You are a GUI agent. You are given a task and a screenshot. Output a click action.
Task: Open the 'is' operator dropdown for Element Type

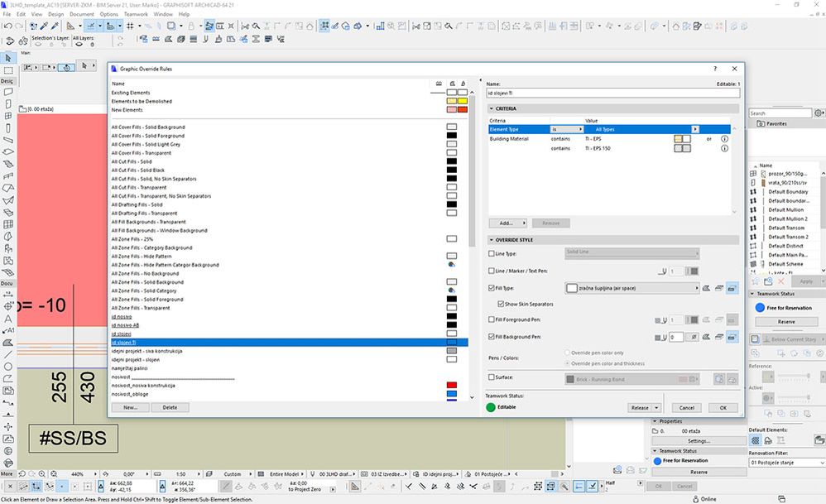[567, 130]
